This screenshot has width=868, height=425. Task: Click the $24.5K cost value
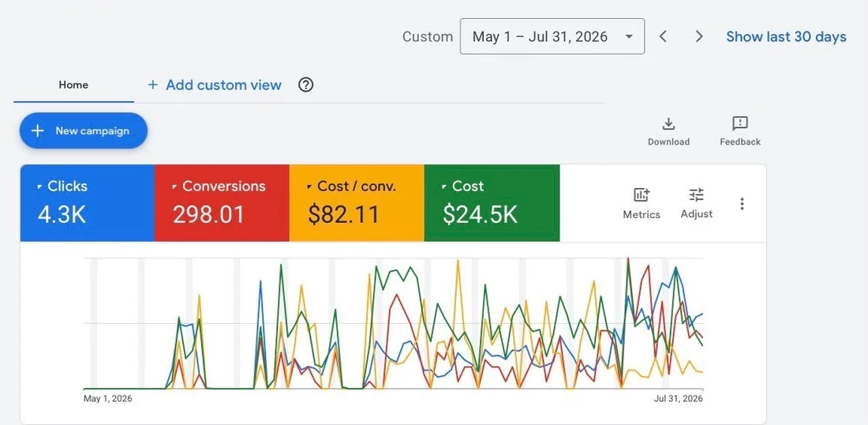point(481,215)
